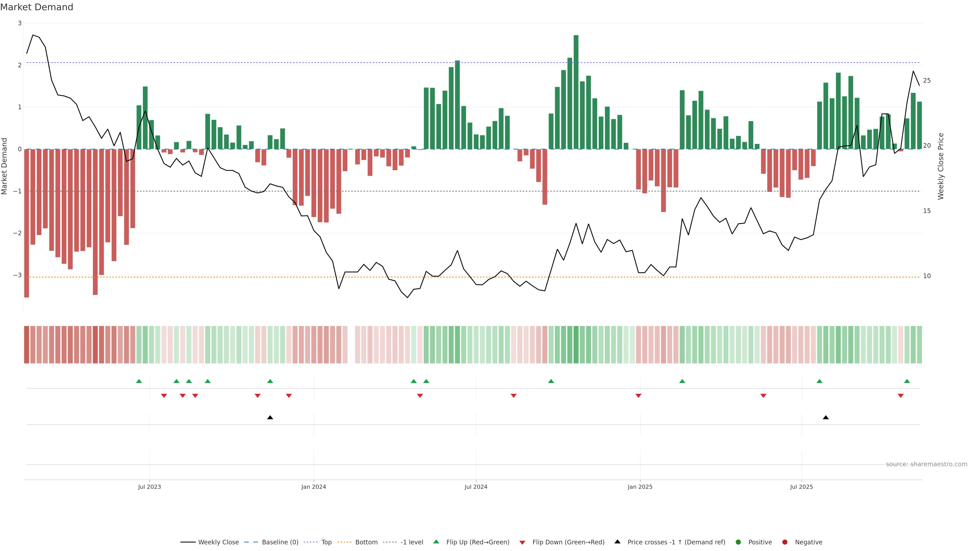The width and height of the screenshot is (980, 551).
Task: Click the Jul 2024 x-axis label
Action: click(x=475, y=487)
